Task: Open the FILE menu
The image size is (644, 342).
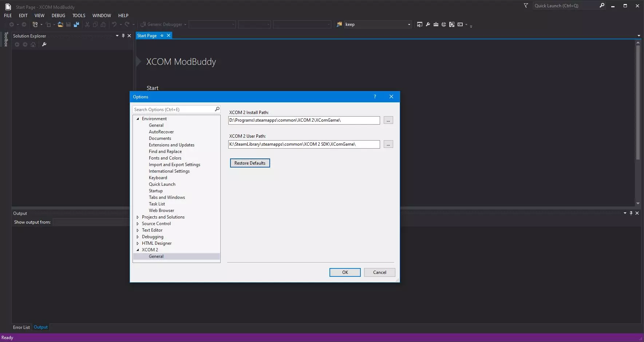Action: 8,16
